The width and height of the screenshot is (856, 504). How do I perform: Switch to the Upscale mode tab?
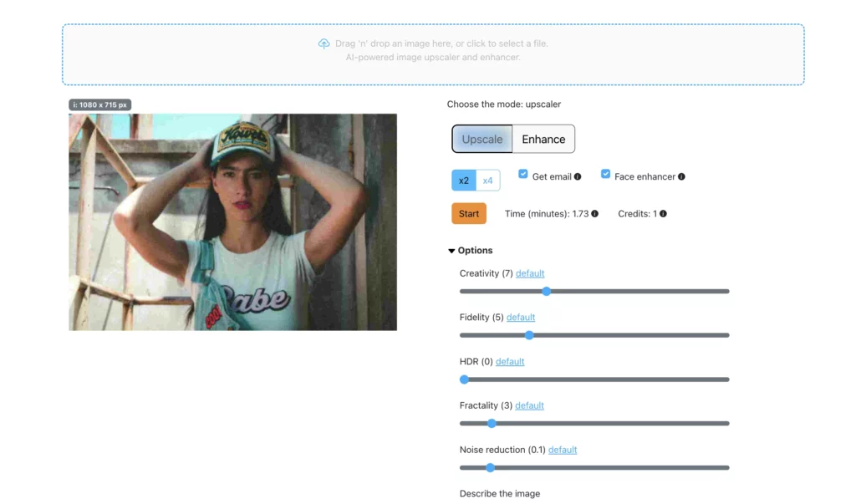pyautogui.click(x=482, y=140)
